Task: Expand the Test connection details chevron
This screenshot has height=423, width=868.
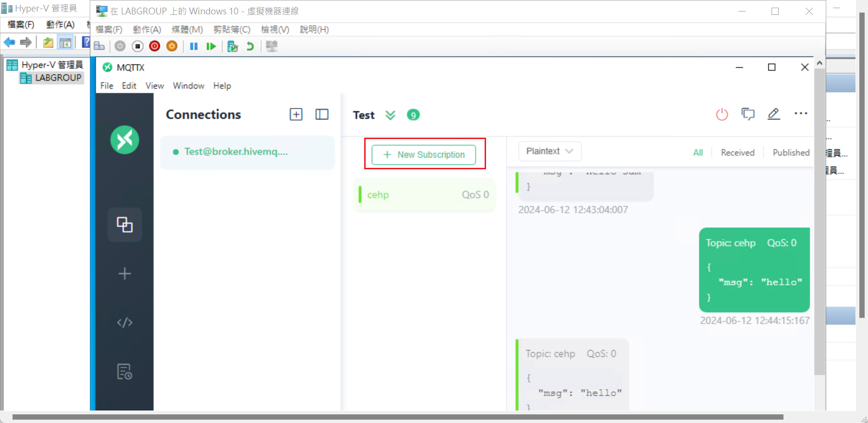Action: click(390, 115)
